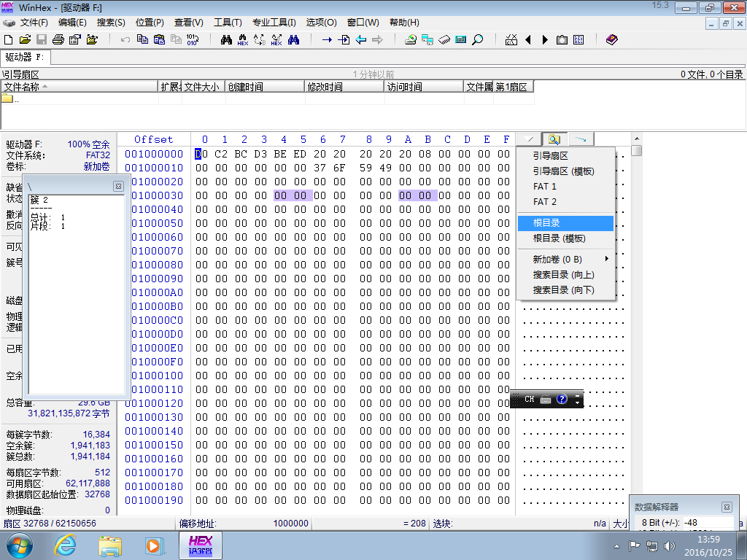Open Windows Explorer taskbar folder icon
Image resolution: width=747 pixels, height=560 pixels.
pyautogui.click(x=110, y=545)
